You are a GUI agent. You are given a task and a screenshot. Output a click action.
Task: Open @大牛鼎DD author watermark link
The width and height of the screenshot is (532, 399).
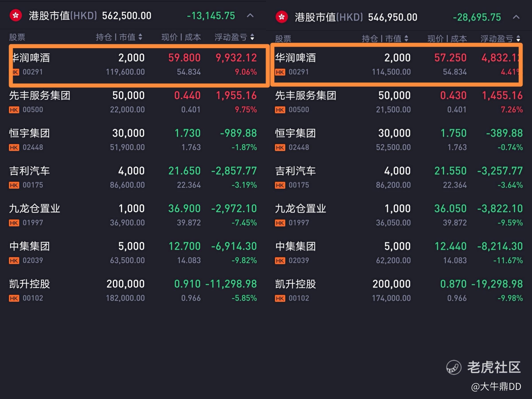[x=496, y=387]
